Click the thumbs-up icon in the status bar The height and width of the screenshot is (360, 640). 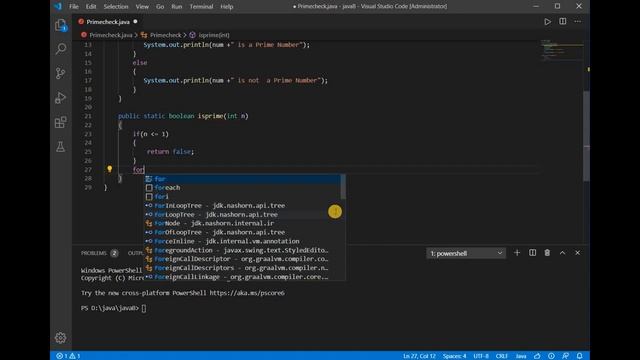click(537, 356)
